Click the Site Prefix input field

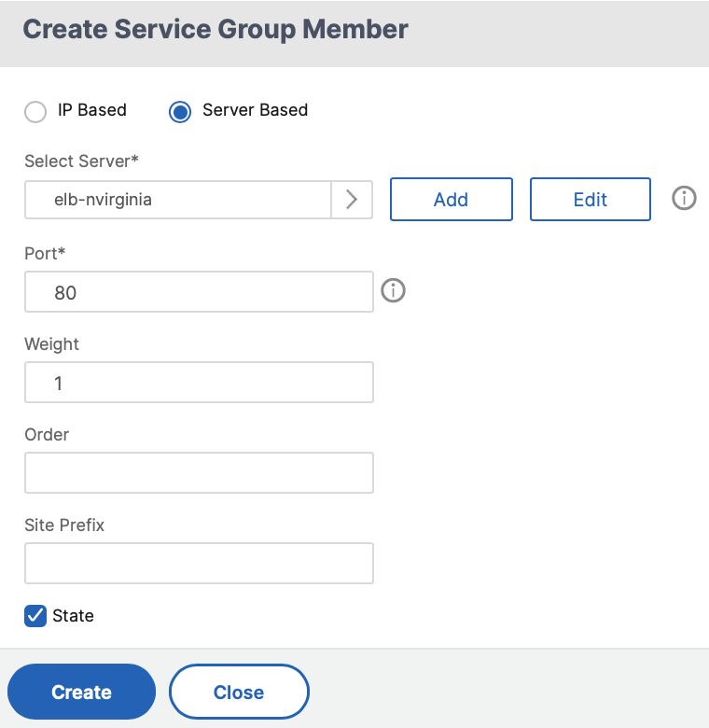tap(199, 563)
